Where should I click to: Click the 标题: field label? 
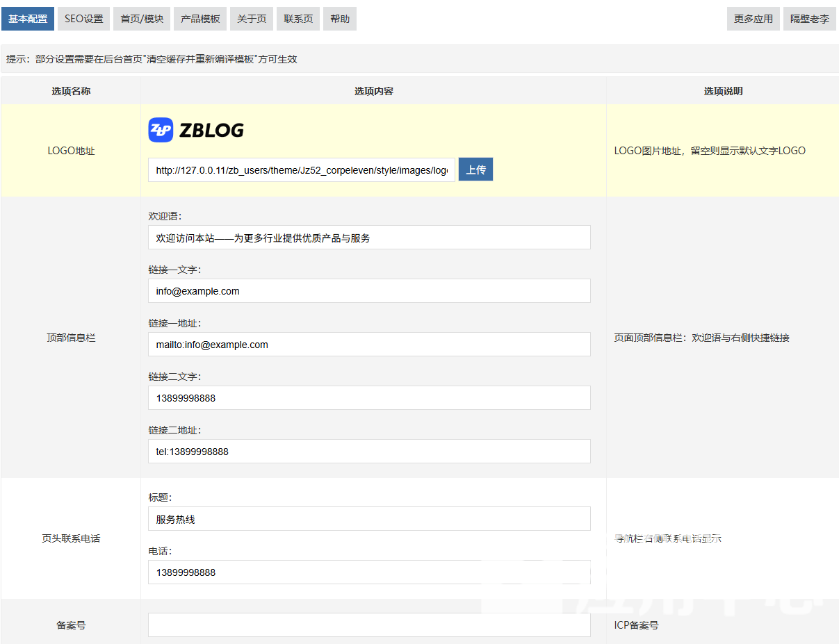[x=160, y=497]
